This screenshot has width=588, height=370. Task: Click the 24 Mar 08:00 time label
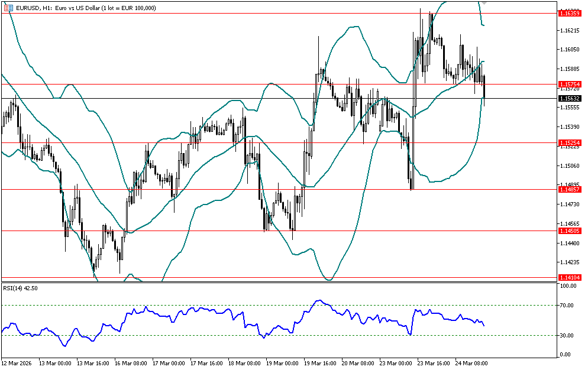pos(472,363)
